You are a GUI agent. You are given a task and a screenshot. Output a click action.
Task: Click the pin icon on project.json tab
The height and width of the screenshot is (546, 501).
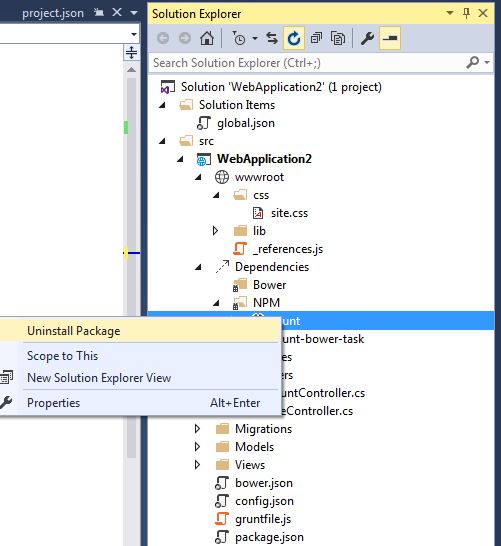[99, 13]
